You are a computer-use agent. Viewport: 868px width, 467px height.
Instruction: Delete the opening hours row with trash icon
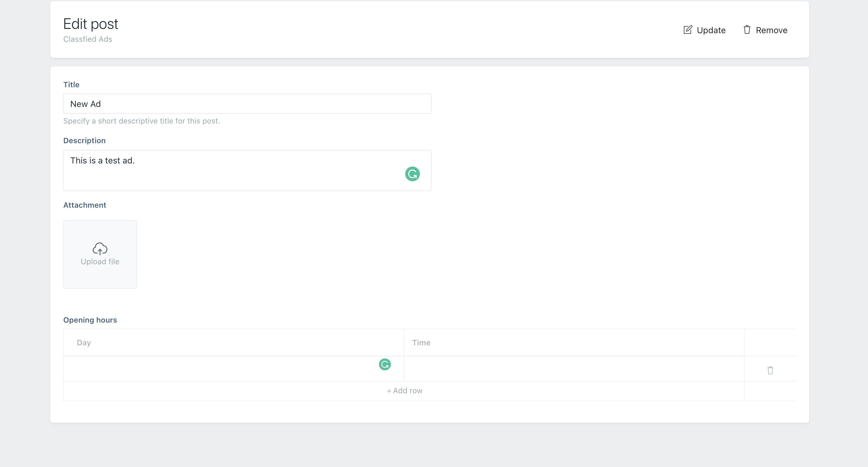click(x=770, y=370)
